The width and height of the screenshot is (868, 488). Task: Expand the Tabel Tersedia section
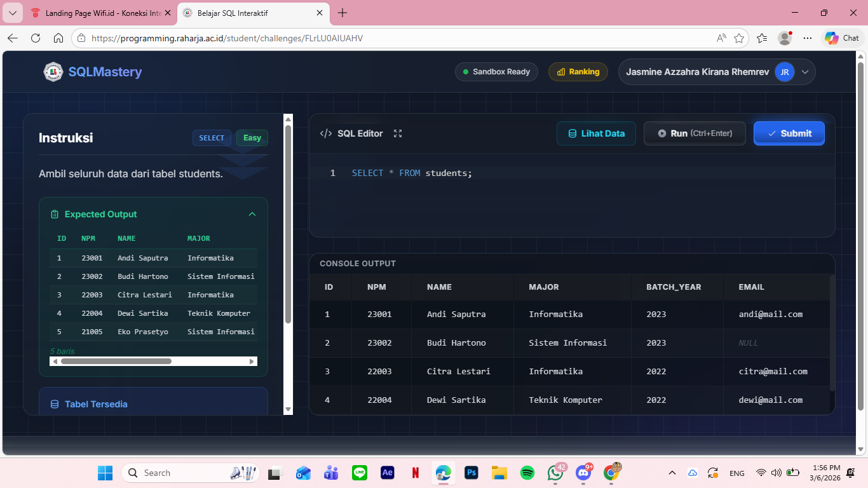(x=96, y=404)
